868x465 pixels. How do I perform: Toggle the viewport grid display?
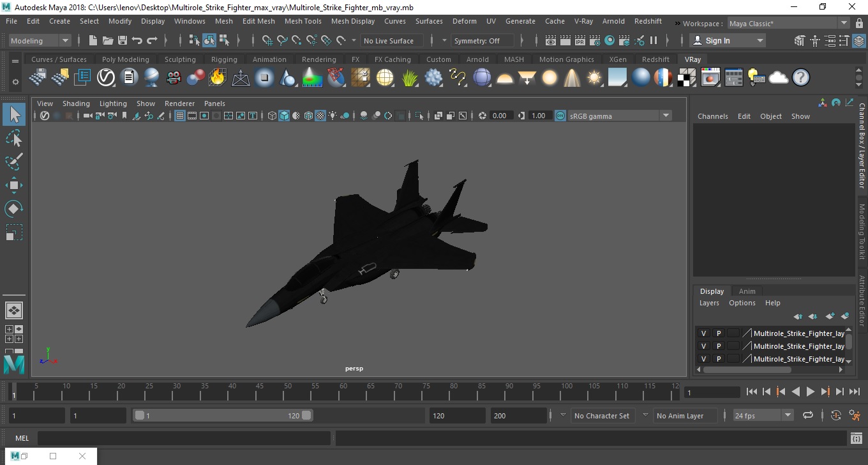coord(180,116)
